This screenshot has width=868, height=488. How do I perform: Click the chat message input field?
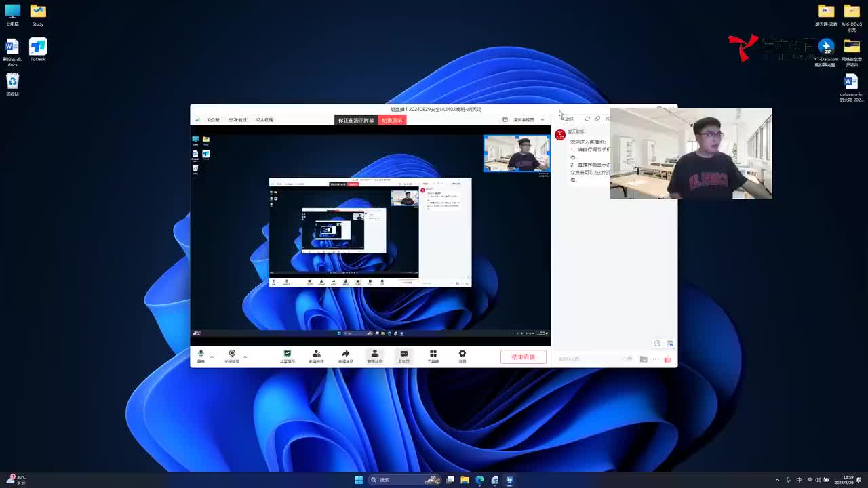[x=589, y=359]
